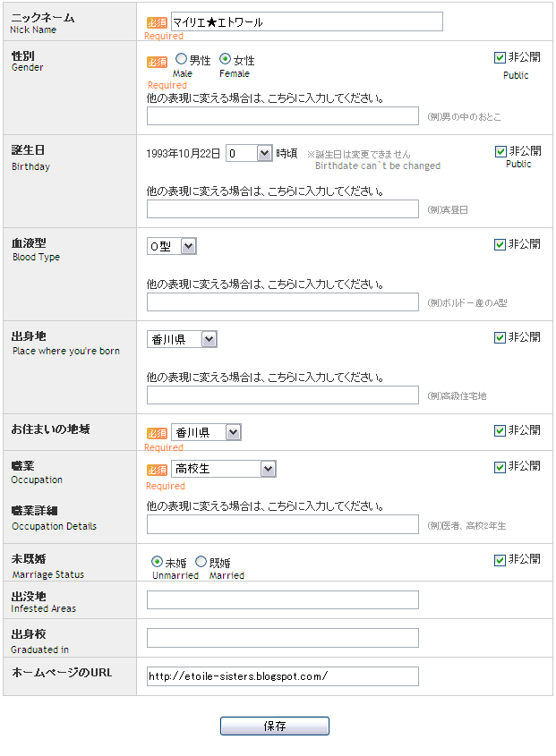
Task: Click the Occupation Details text field
Action: 283,524
